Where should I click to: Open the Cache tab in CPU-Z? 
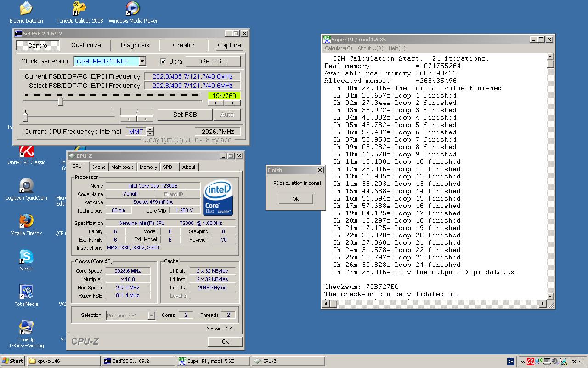pos(98,167)
